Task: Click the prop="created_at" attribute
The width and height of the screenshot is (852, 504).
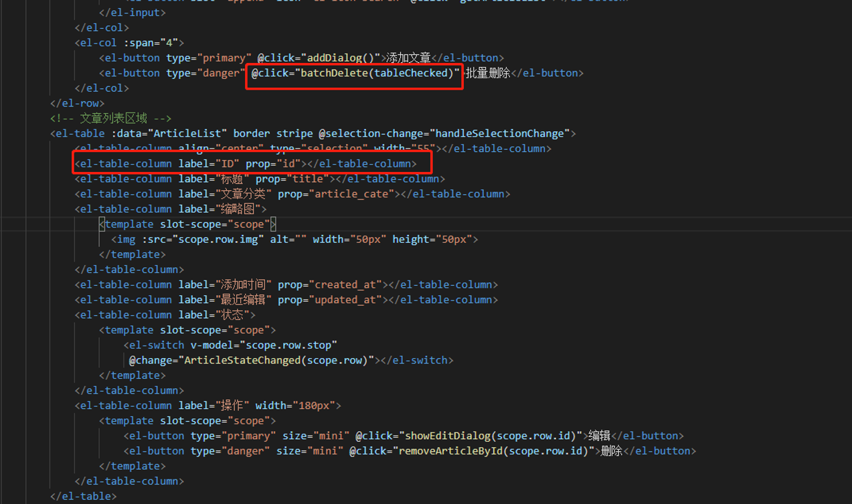Action: tap(330, 284)
